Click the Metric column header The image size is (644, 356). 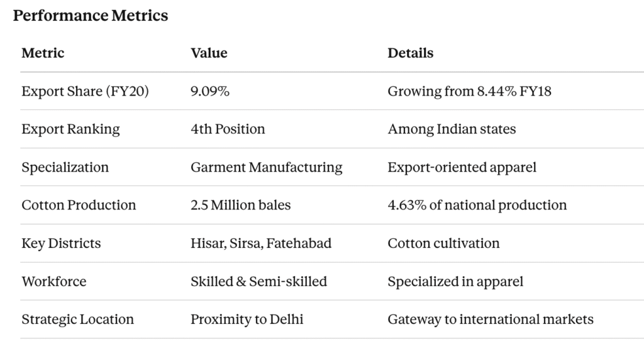click(x=43, y=53)
